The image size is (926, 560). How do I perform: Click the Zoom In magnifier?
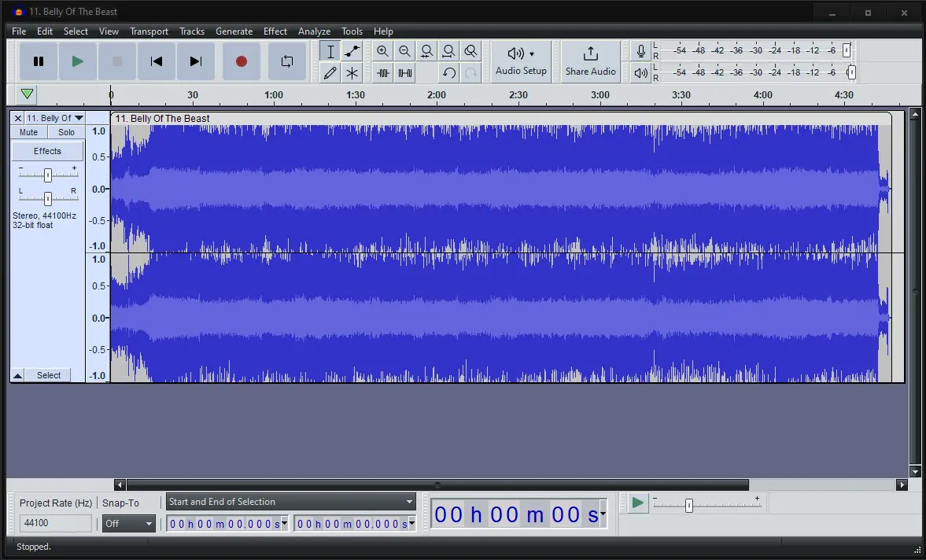pyautogui.click(x=382, y=51)
